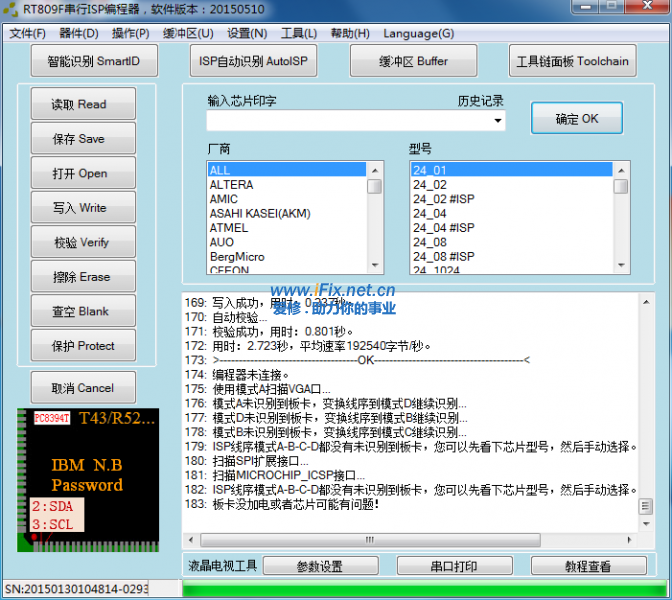The image size is (672, 600).
Task: Click the green progress bar
Action: 425,588
